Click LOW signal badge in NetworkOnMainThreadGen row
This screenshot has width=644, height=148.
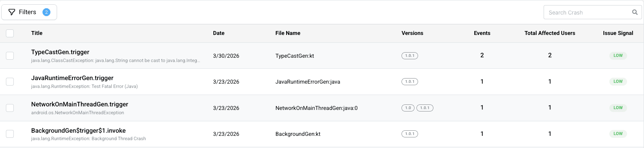(x=618, y=108)
